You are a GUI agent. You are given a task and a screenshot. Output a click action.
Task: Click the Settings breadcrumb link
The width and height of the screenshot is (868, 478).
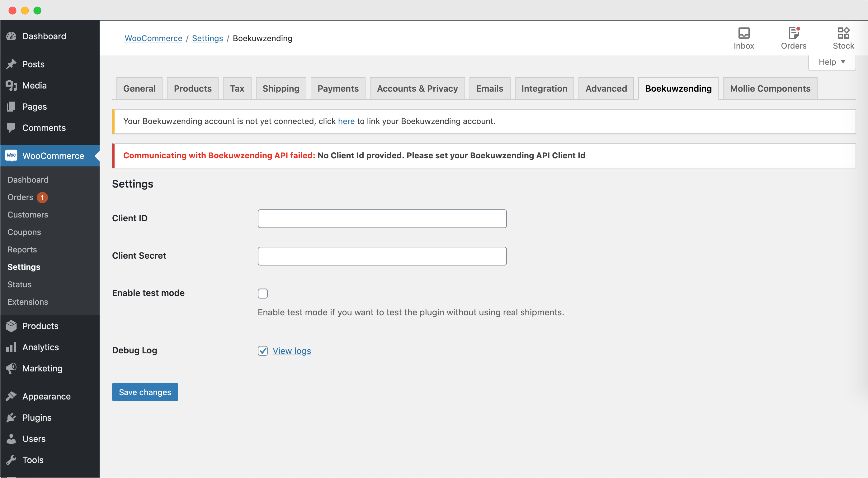tap(207, 38)
